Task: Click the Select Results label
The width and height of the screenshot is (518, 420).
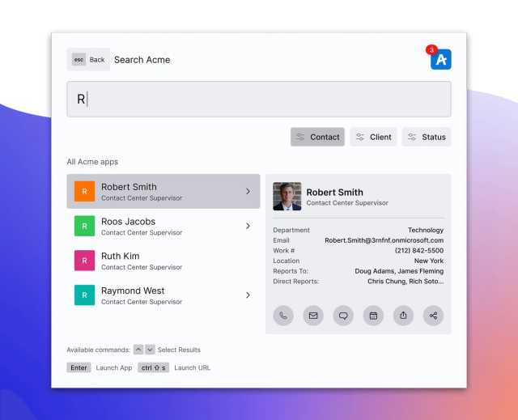Action: 179,350
